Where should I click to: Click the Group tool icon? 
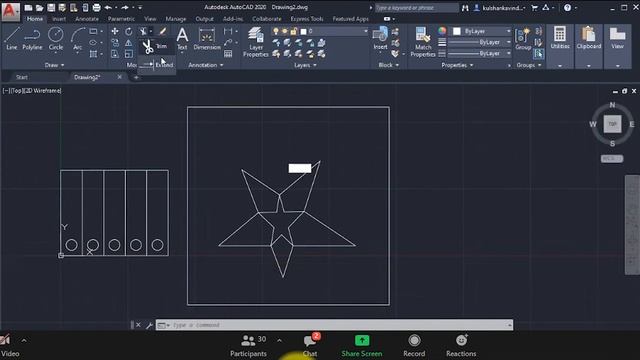pyautogui.click(x=523, y=39)
